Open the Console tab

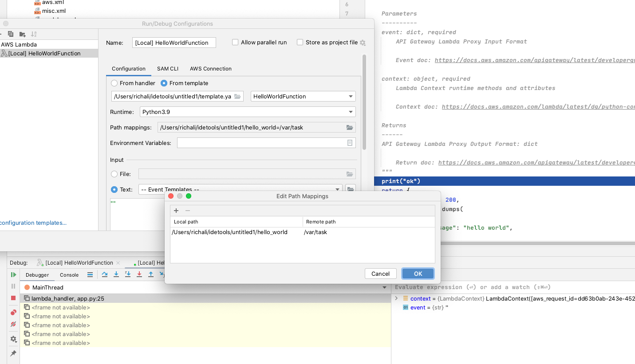[69, 275]
